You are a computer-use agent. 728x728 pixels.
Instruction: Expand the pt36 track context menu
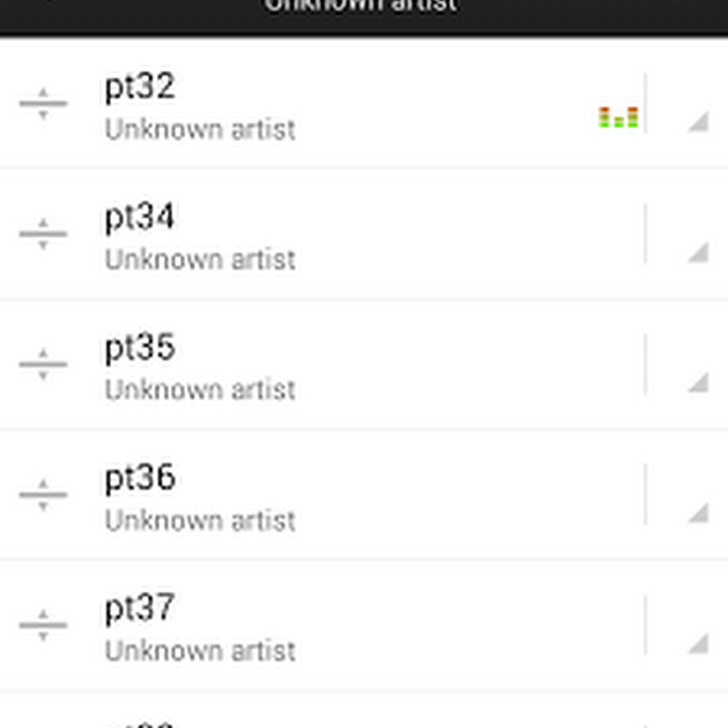(697, 513)
